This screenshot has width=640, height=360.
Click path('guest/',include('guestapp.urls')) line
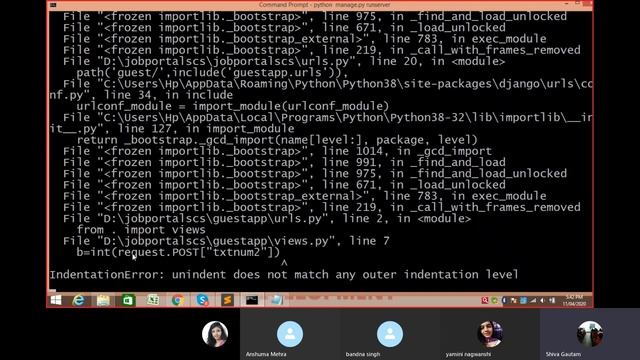point(213,73)
